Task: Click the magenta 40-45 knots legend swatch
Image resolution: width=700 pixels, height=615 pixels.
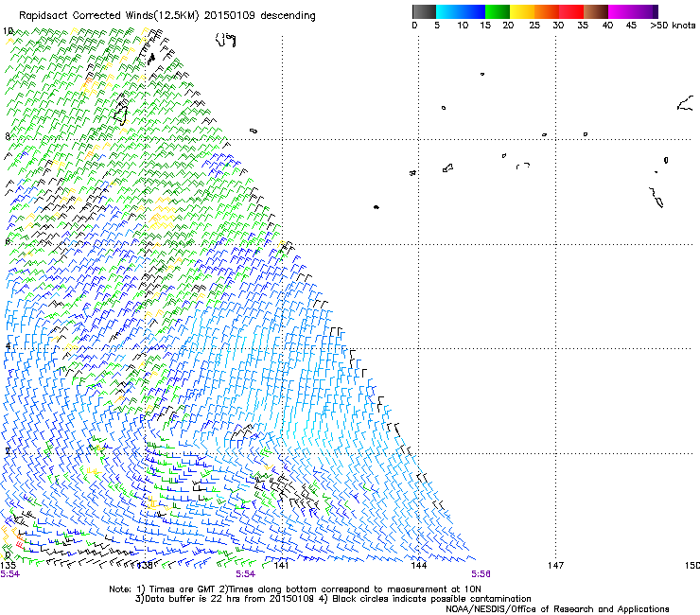Action: click(x=621, y=11)
